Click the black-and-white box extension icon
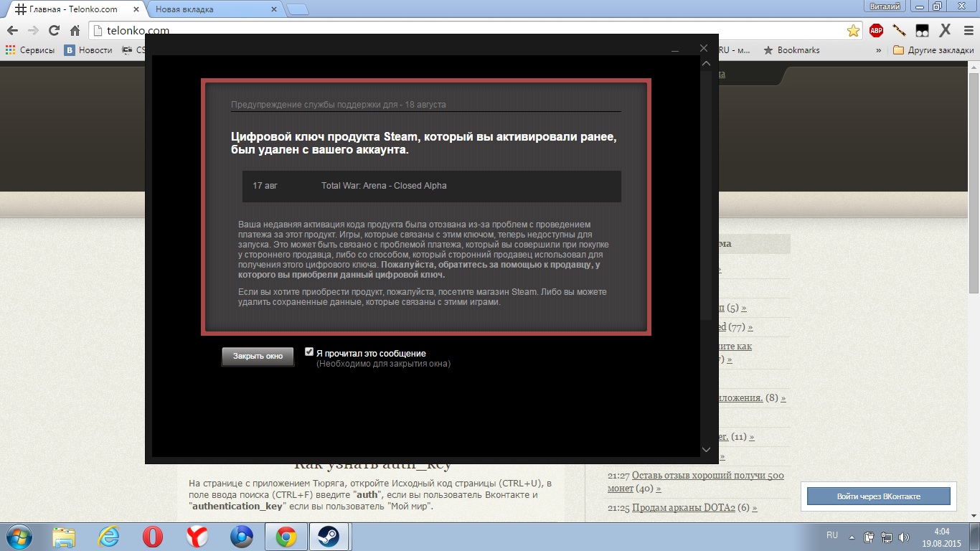The width and height of the screenshot is (980, 551). click(923, 30)
